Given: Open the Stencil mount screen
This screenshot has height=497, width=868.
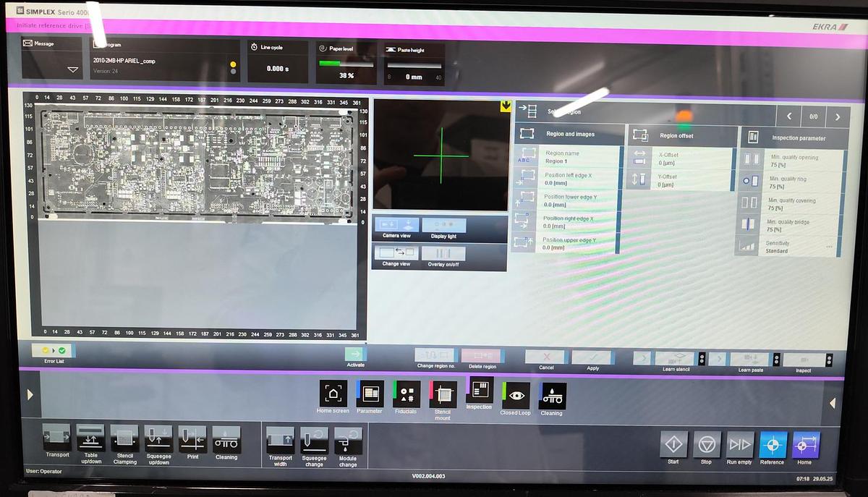Looking at the screenshot, I should pos(443,394).
